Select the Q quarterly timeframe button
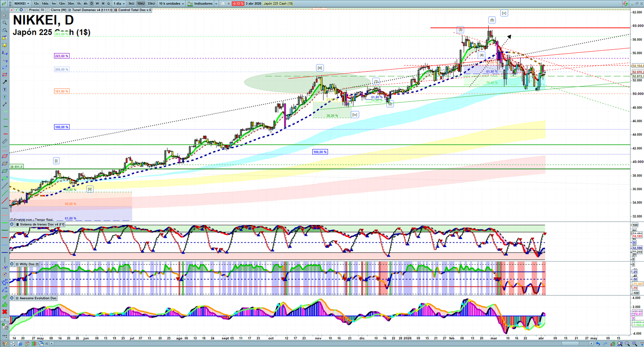Viewport: 644px width, 347px height. (108, 4)
